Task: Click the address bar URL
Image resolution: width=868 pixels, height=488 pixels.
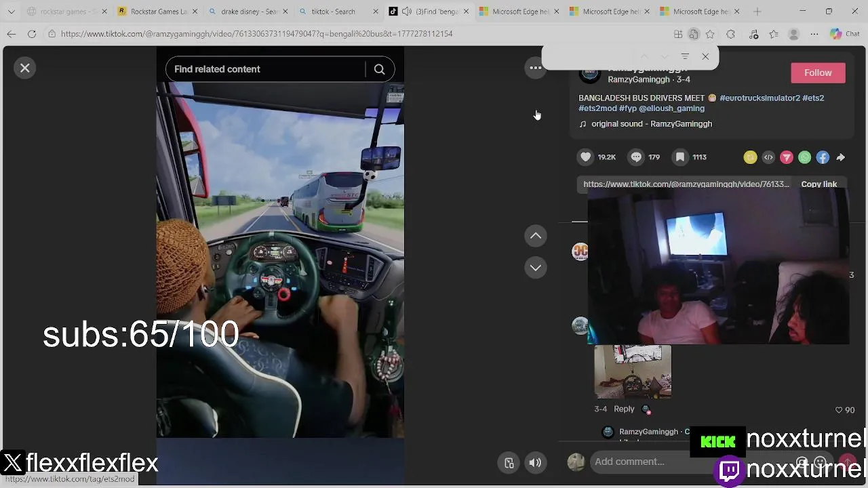Action: 256,34
